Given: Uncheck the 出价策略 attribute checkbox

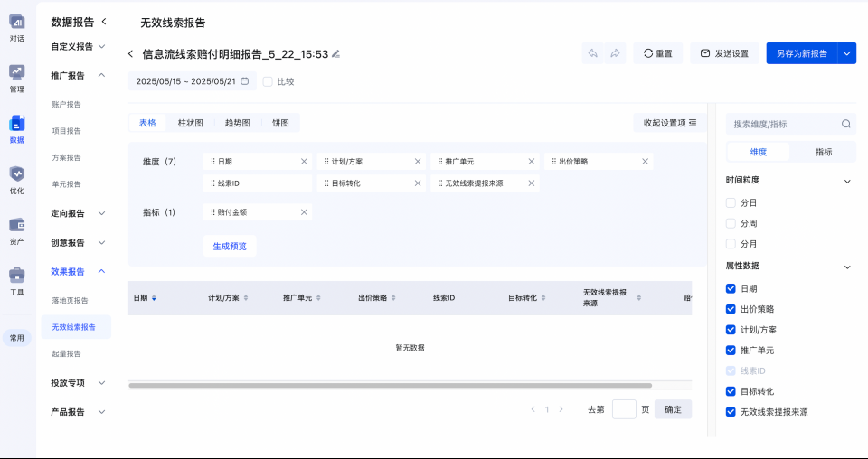Looking at the screenshot, I should [x=731, y=309].
